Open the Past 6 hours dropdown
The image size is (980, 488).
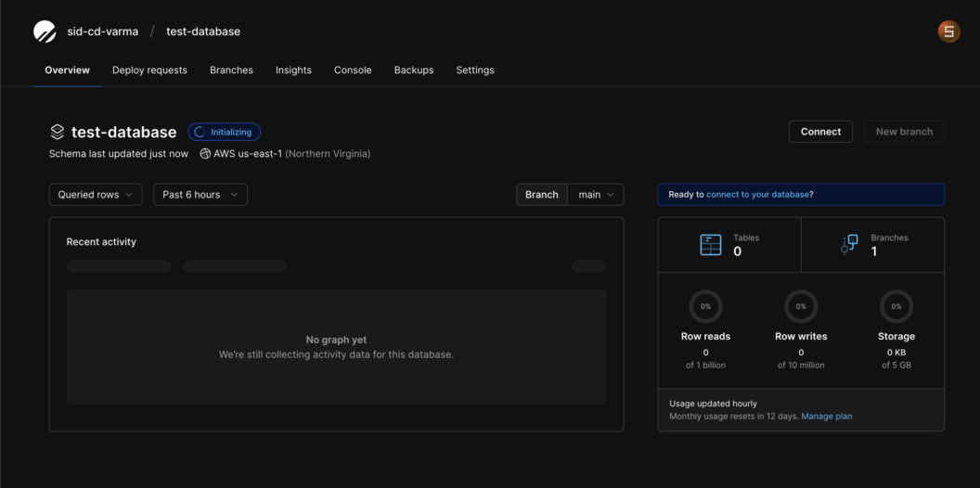[x=200, y=194]
